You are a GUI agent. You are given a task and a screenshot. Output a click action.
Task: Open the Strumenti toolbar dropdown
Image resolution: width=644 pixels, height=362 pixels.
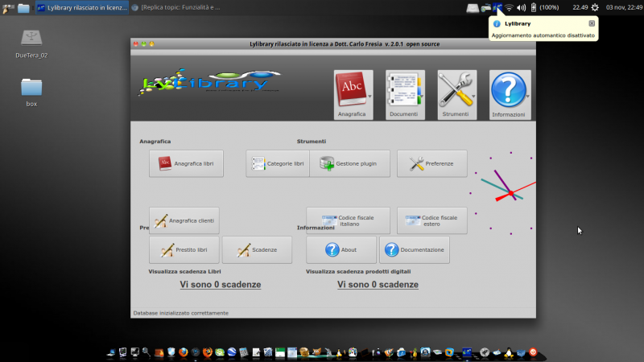click(x=456, y=95)
